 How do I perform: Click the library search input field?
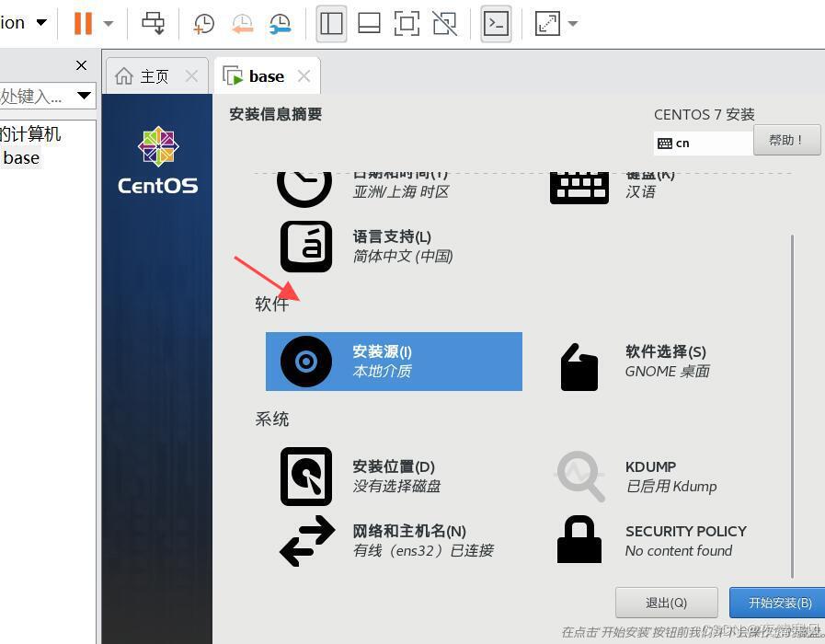tap(37, 96)
